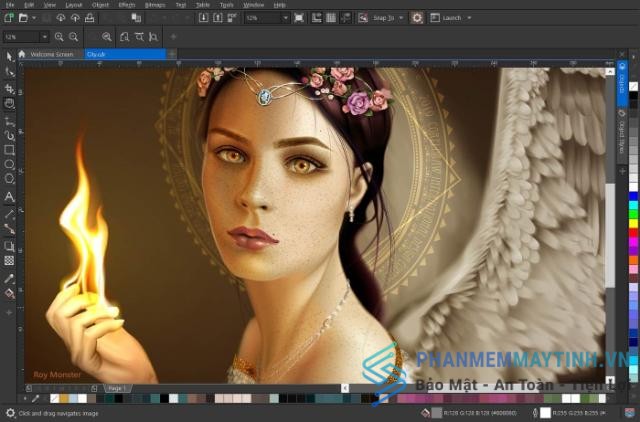Select the Pick tool

9,56
